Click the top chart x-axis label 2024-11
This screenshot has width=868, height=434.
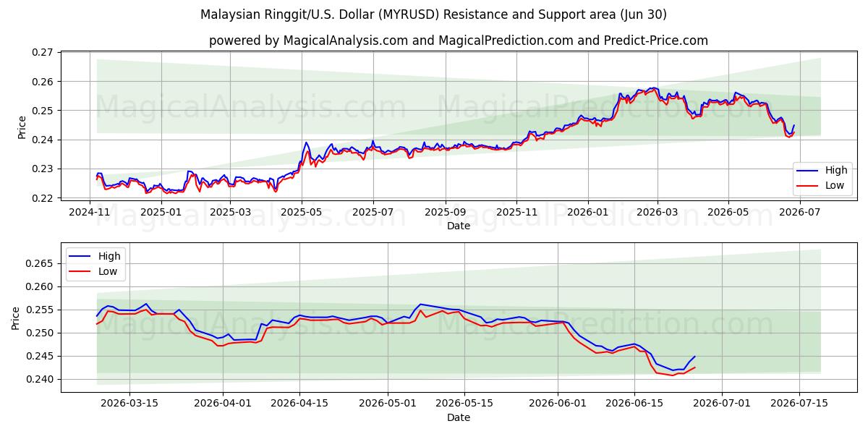[90, 212]
